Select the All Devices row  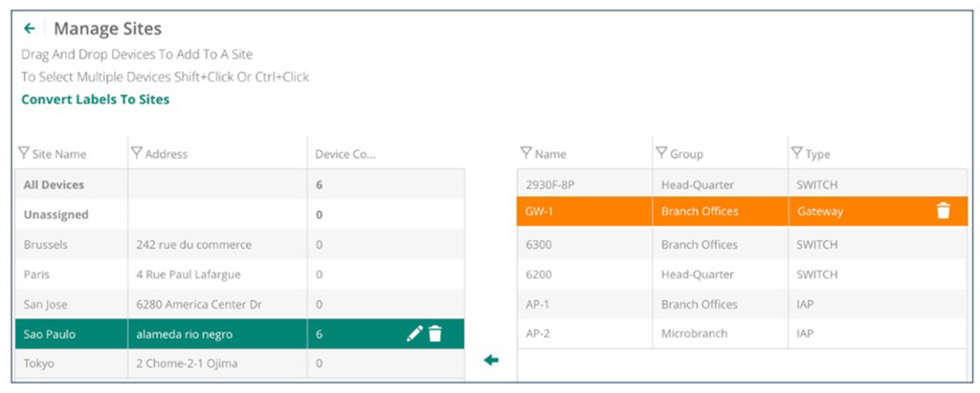tap(54, 185)
